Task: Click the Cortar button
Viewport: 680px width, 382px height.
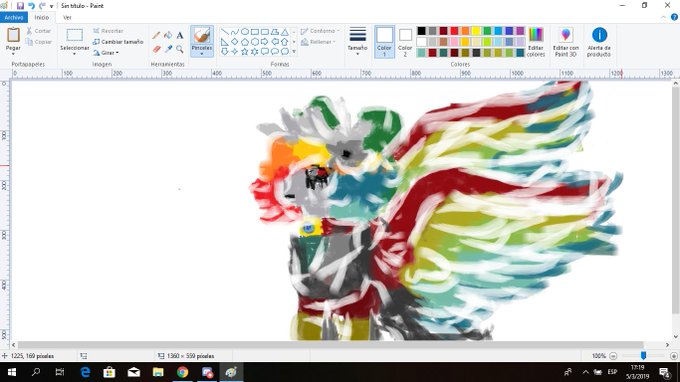Action: (38, 31)
